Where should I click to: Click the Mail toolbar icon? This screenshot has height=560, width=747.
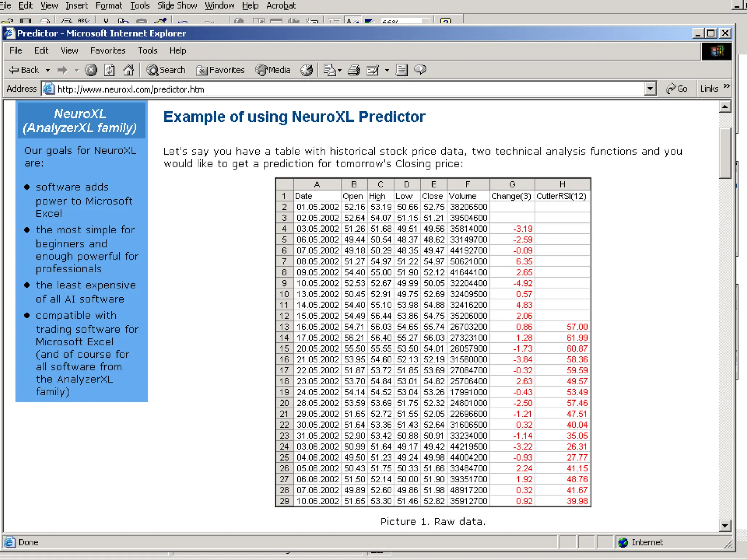pos(330,70)
